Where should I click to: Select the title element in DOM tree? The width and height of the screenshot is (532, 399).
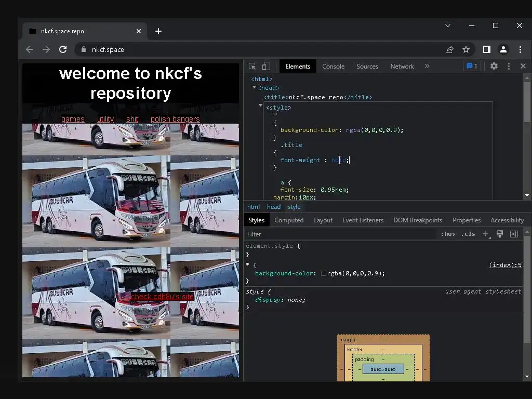[x=317, y=97]
